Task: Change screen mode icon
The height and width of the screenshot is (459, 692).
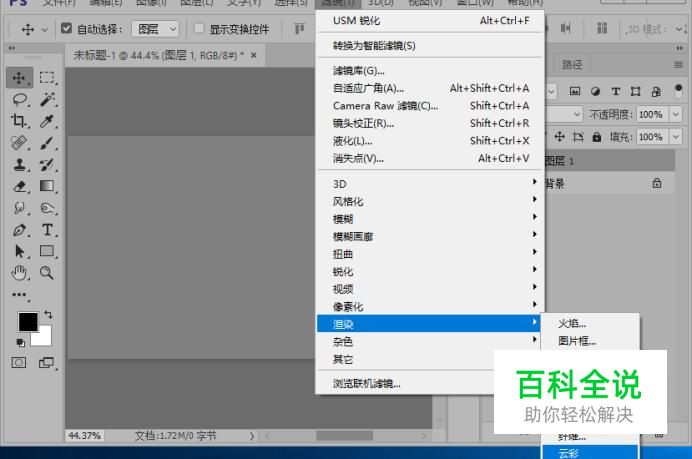Action: pyautogui.click(x=46, y=363)
